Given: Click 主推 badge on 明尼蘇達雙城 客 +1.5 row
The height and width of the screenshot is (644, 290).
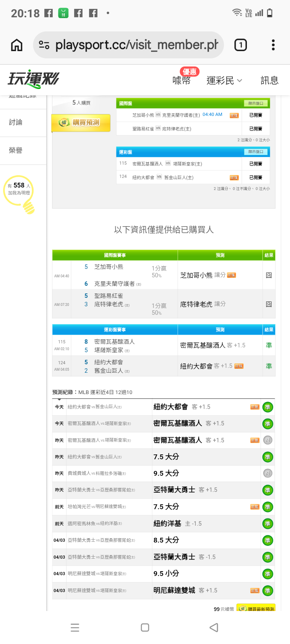Looking at the screenshot, I should click(255, 590).
